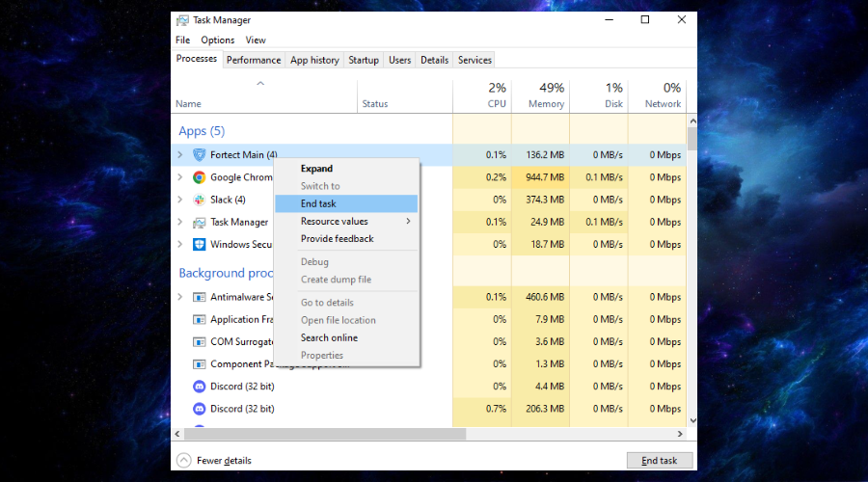
Task: Click the Google Chrome icon
Action: 200,177
